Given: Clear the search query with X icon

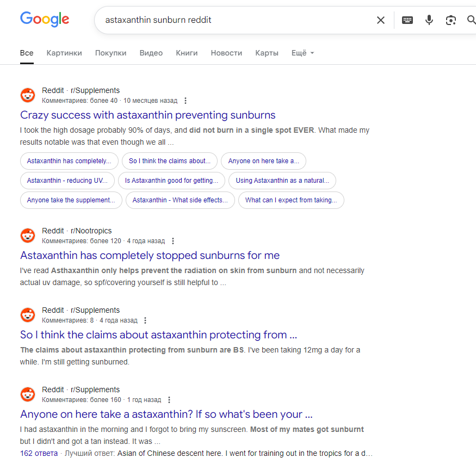Looking at the screenshot, I should [x=380, y=20].
